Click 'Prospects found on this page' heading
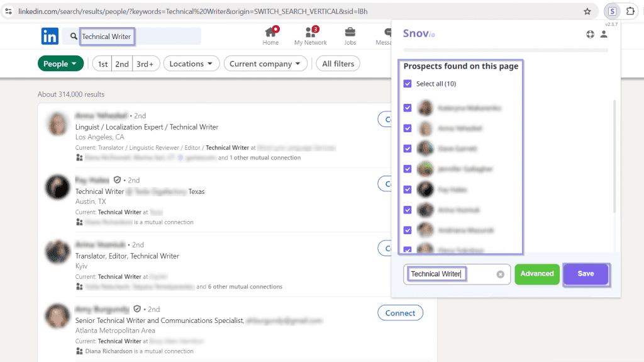644x362 pixels. [461, 66]
